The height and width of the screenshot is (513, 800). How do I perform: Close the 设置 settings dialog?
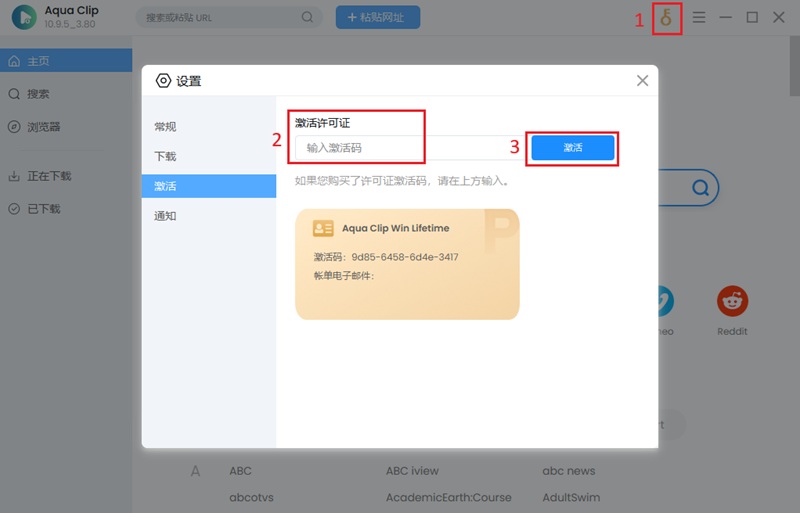point(642,81)
